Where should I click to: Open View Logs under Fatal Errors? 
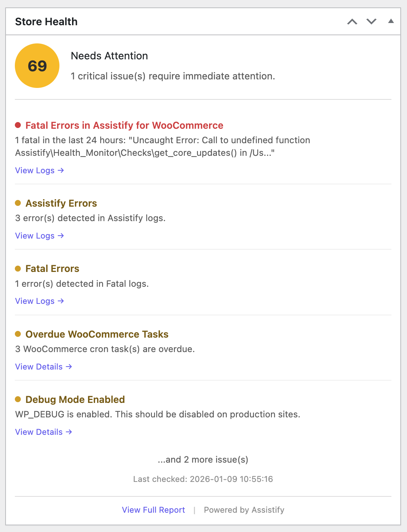pyautogui.click(x=35, y=301)
